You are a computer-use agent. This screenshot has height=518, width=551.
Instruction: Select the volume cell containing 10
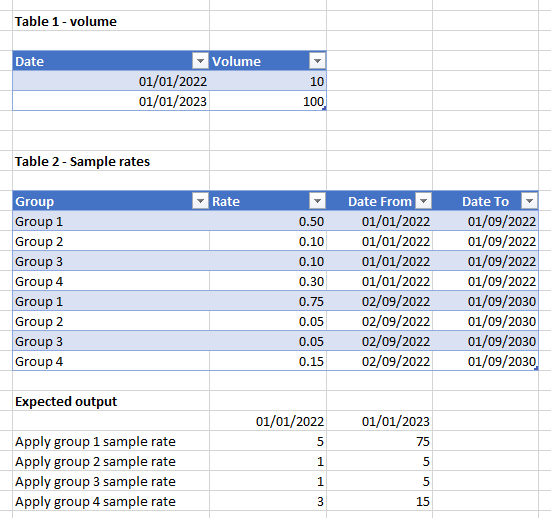(x=268, y=81)
